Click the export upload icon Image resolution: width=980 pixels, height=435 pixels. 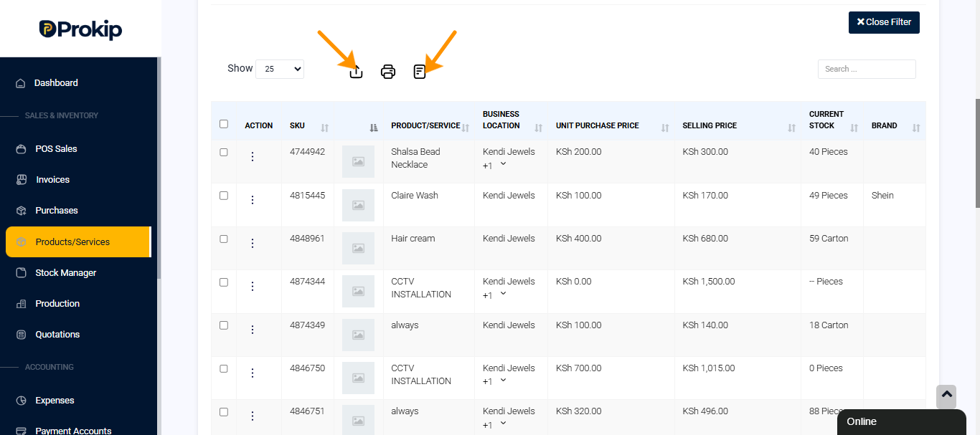[356, 72]
